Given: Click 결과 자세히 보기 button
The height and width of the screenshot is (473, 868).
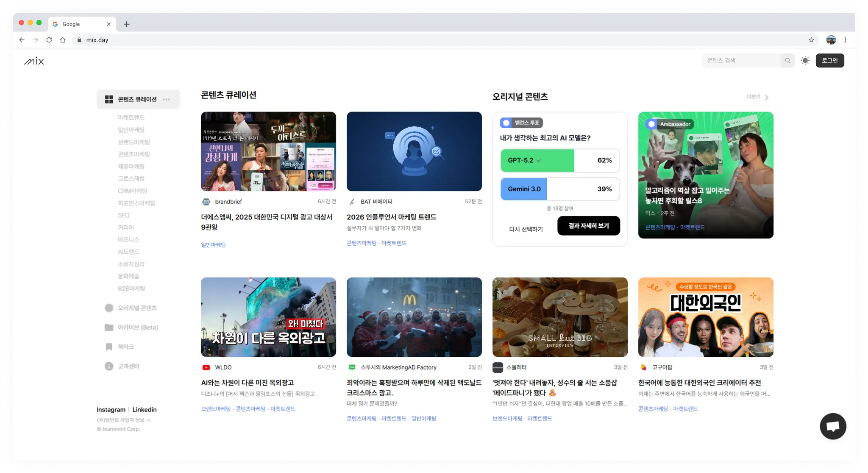Looking at the screenshot, I should tap(588, 226).
